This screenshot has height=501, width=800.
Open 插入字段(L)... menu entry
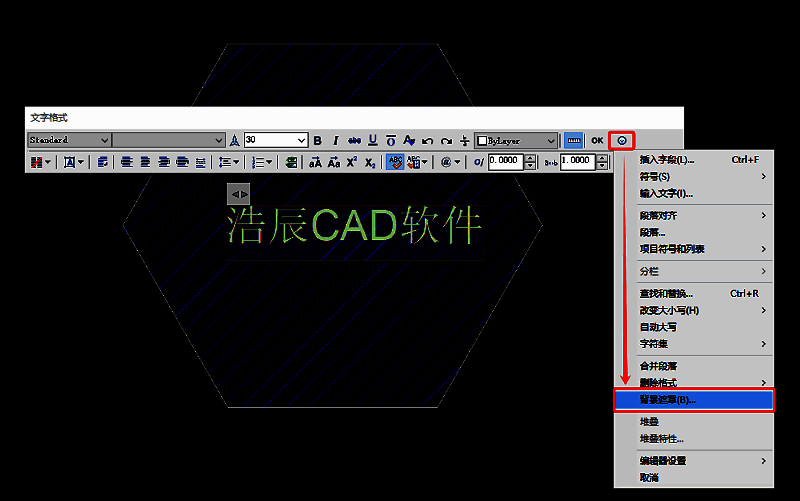(667, 160)
